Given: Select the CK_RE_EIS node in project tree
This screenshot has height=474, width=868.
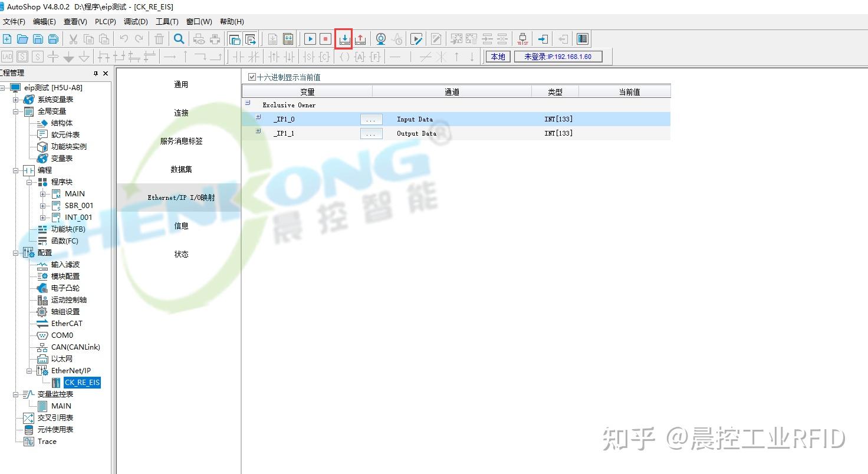Looking at the screenshot, I should pos(82,382).
